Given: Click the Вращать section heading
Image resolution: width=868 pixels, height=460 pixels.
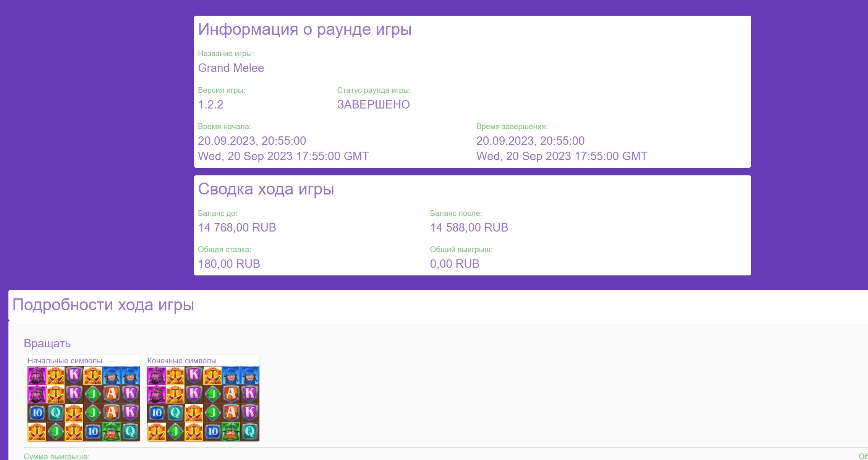Looking at the screenshot, I should click(47, 343).
